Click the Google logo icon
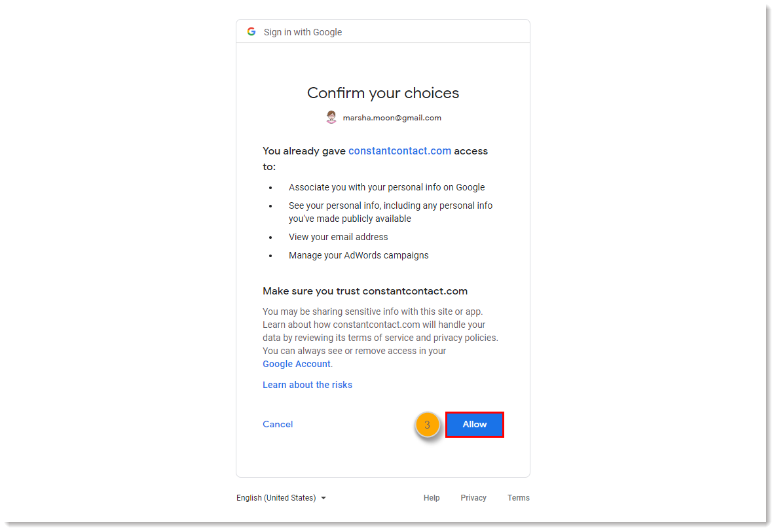776x532 pixels. (251, 31)
